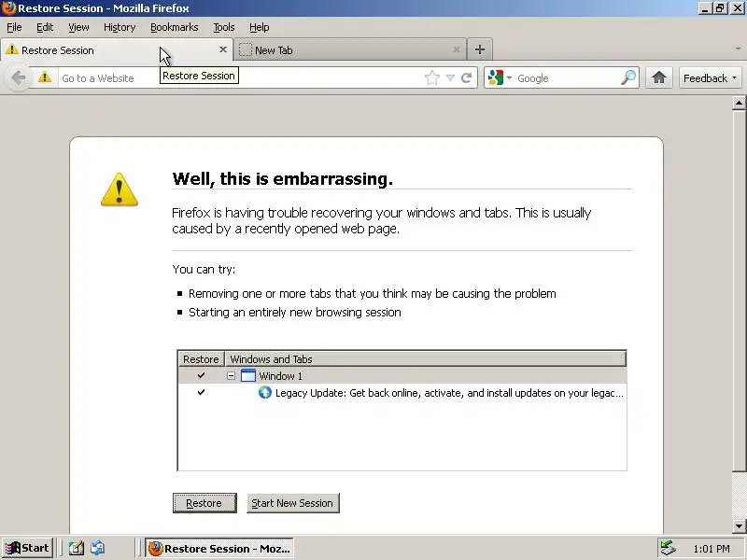Click the Restore button
This screenshot has height=560, width=747.
point(204,503)
